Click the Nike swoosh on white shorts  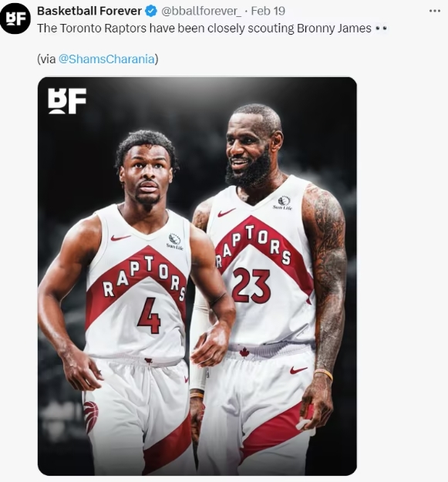tap(298, 370)
